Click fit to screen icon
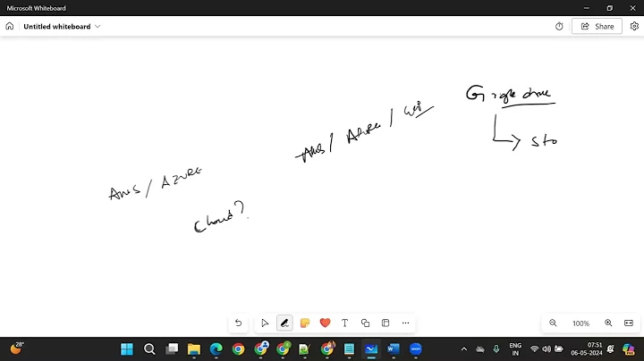 pyautogui.click(x=629, y=323)
